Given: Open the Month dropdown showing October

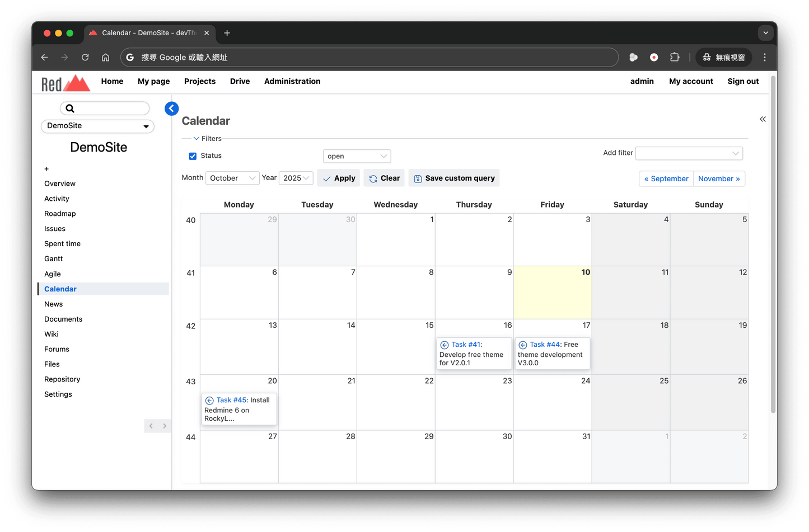Looking at the screenshot, I should [x=232, y=178].
